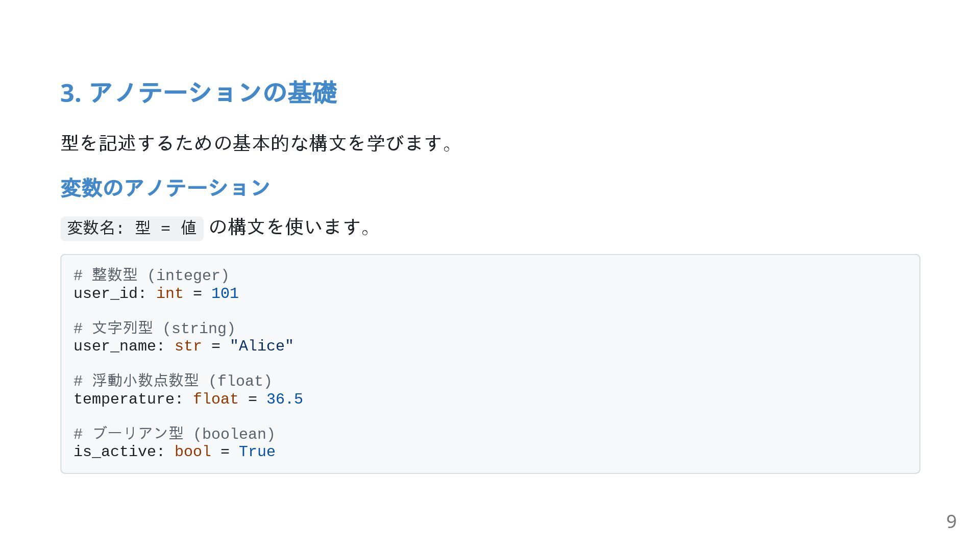
Task: Click the variable user_name
Action: [x=115, y=346]
